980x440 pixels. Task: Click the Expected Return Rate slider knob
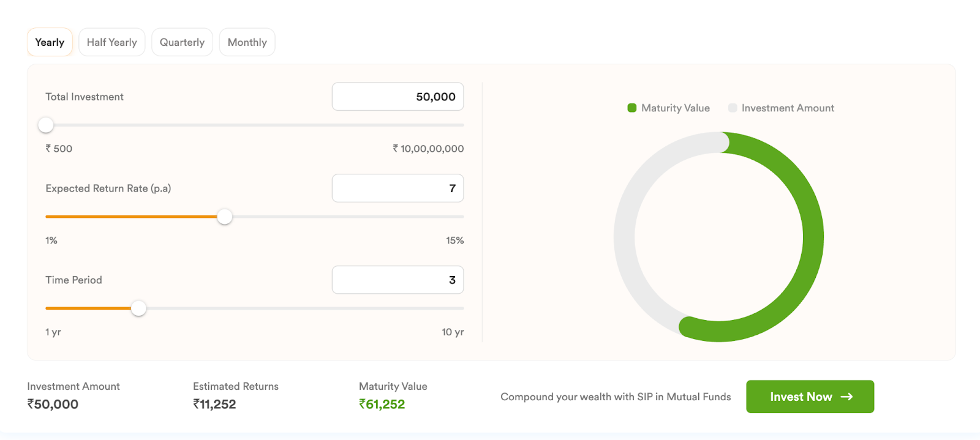click(225, 217)
